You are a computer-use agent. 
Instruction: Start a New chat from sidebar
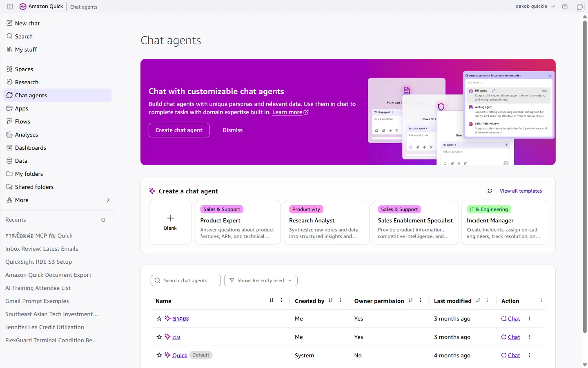tap(57, 23)
